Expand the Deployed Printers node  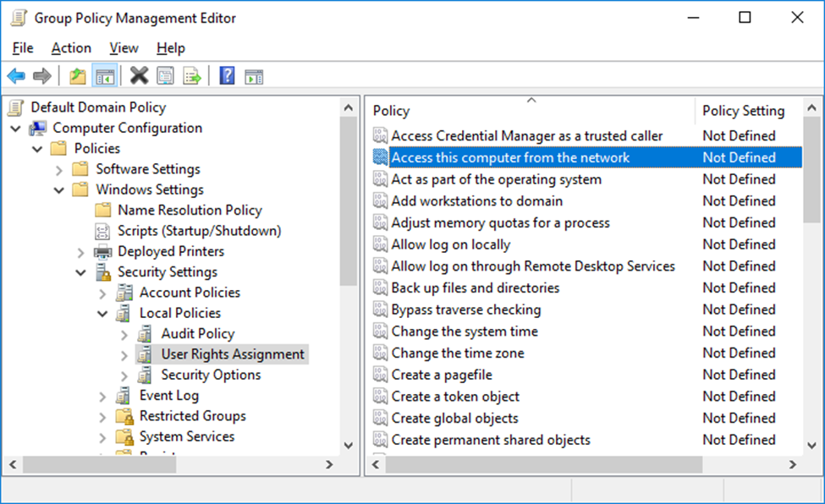click(x=80, y=253)
